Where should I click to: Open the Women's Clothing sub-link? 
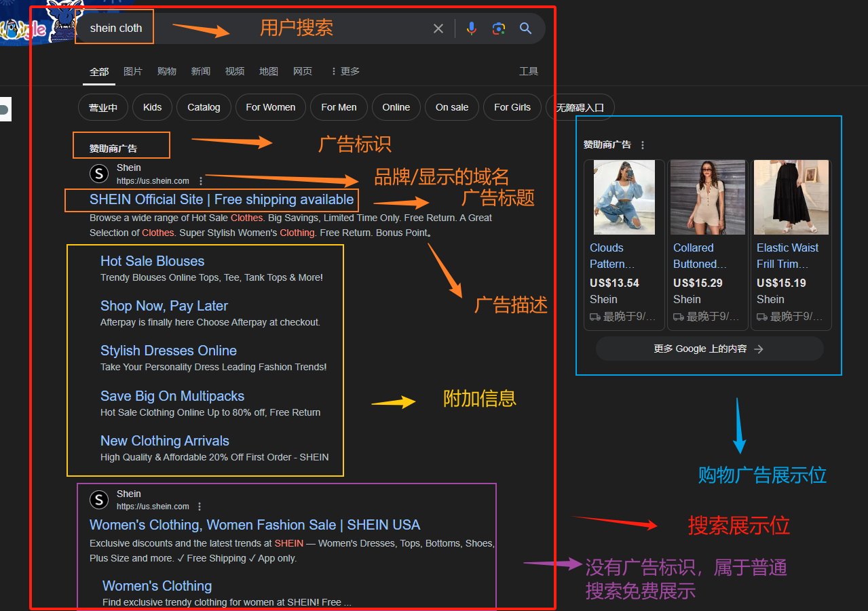[x=157, y=586]
